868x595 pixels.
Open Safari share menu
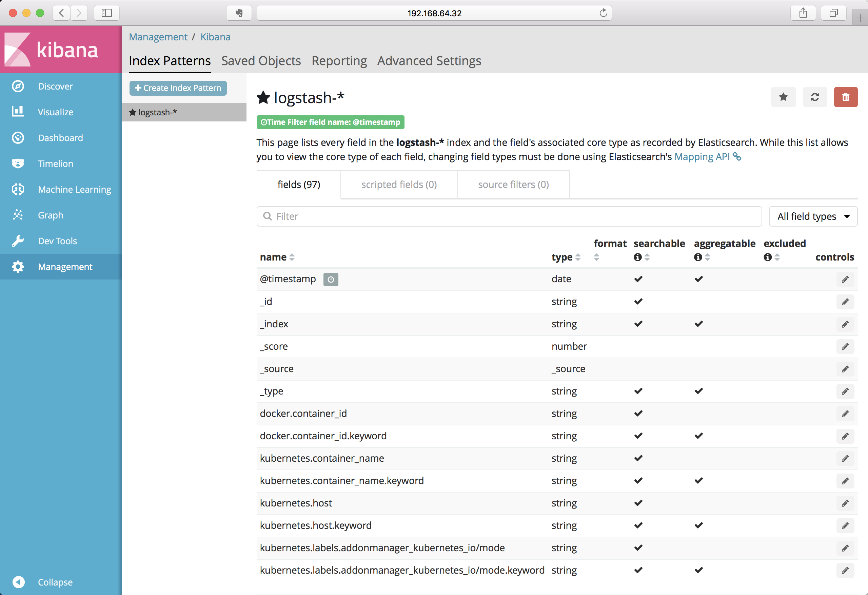[803, 13]
